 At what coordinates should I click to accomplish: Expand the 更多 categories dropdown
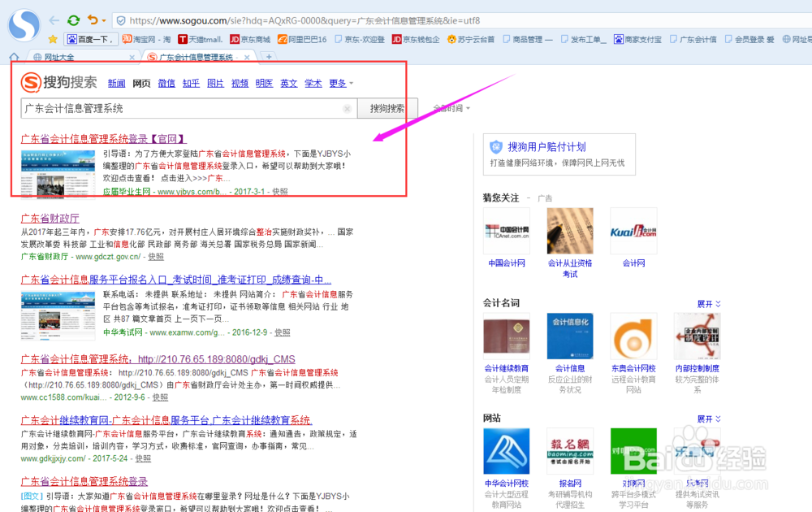click(341, 83)
